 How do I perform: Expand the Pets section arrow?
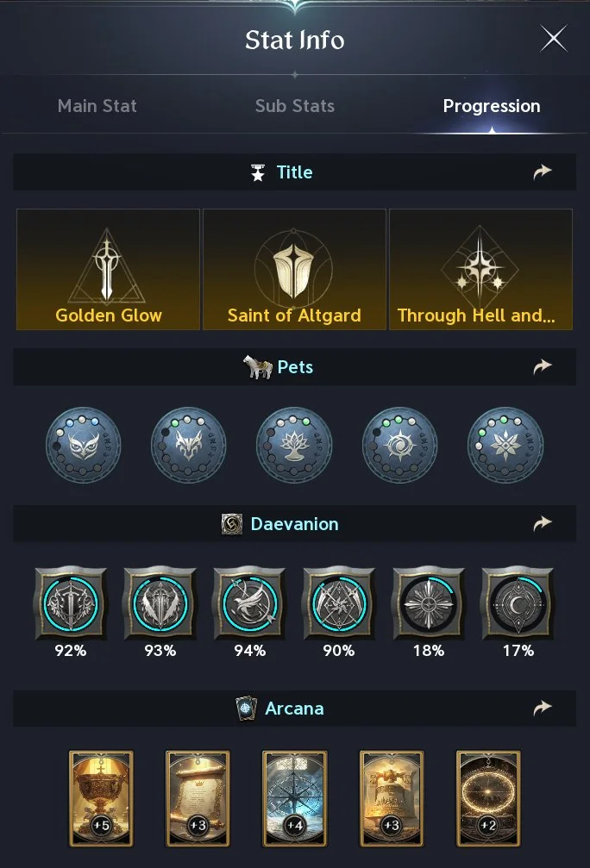[x=542, y=367]
